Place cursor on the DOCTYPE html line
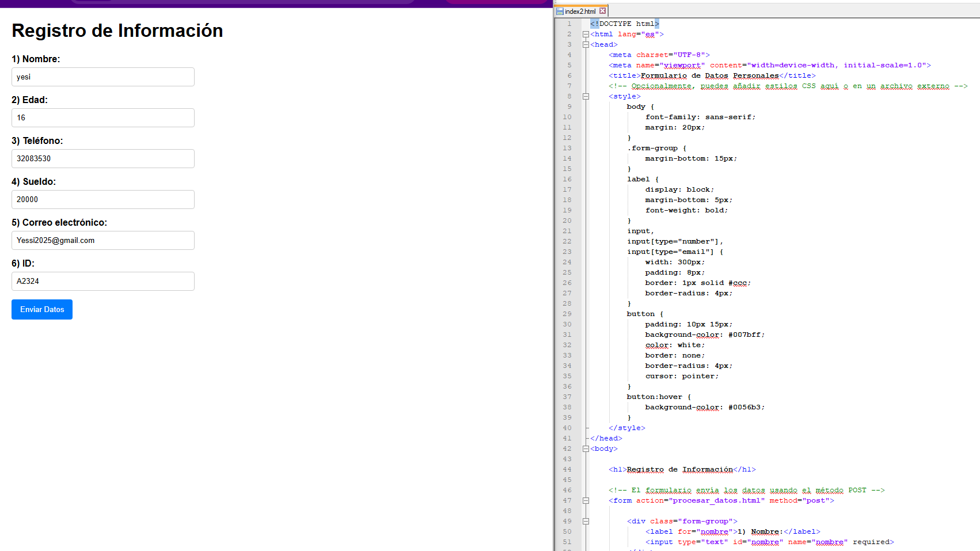 pos(625,24)
